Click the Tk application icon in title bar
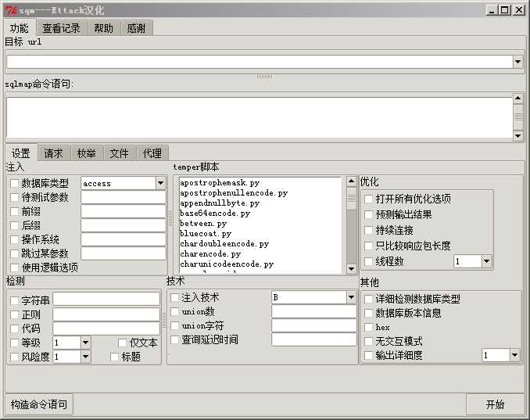This screenshot has height=420, width=530. [x=11, y=10]
